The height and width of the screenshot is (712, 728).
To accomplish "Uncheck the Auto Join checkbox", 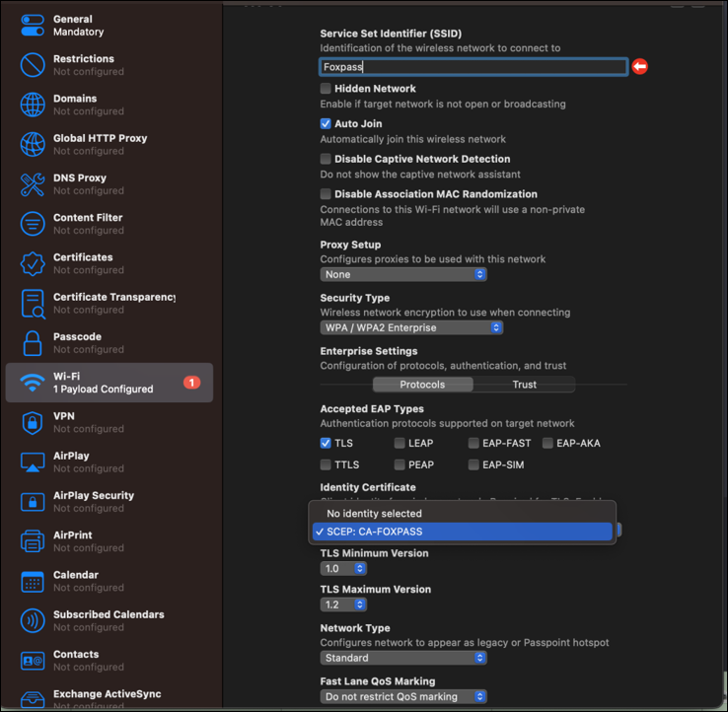I will [x=326, y=124].
